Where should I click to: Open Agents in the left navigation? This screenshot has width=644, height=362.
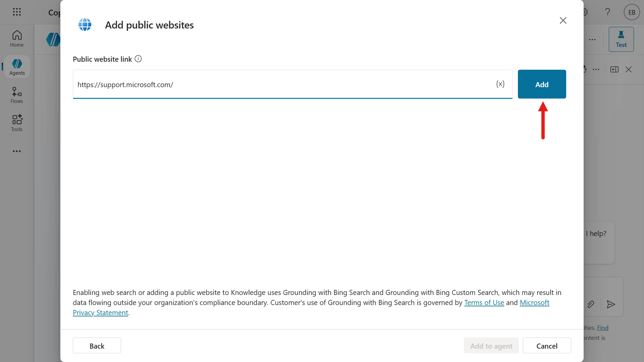coord(17,67)
